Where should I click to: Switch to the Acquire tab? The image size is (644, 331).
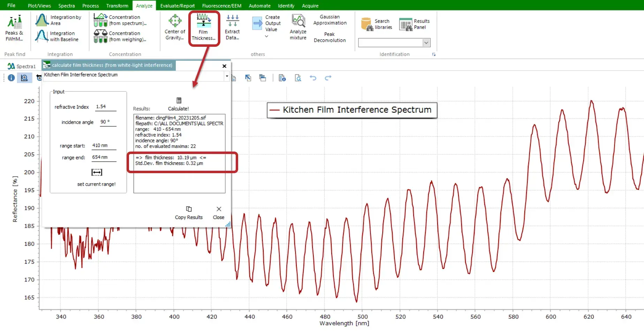pyautogui.click(x=310, y=6)
